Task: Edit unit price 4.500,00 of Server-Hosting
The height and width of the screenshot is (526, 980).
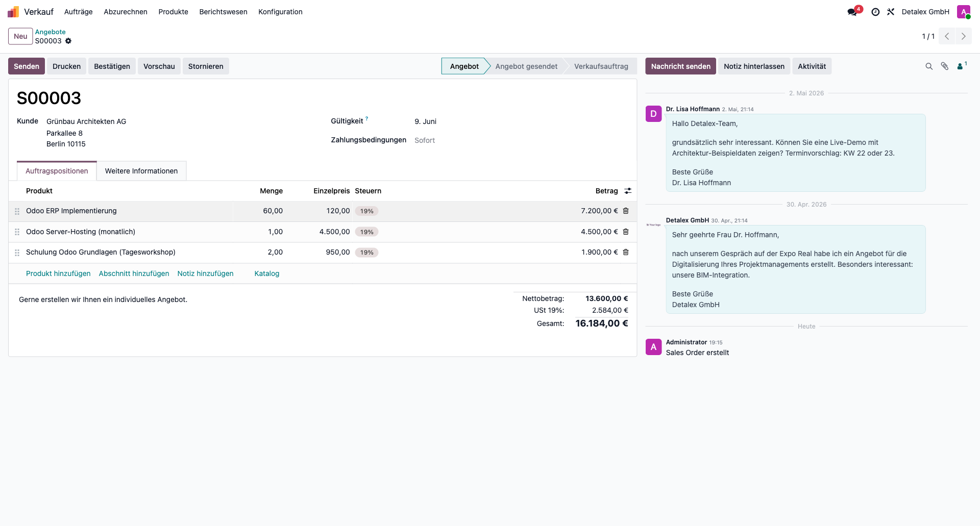Action: click(334, 232)
